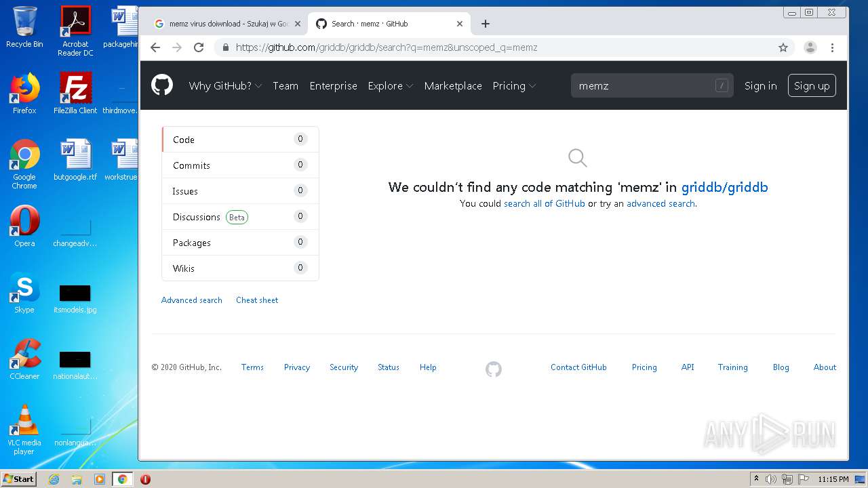
Task: Close the GitHub Search memz tab
Action: tap(460, 24)
